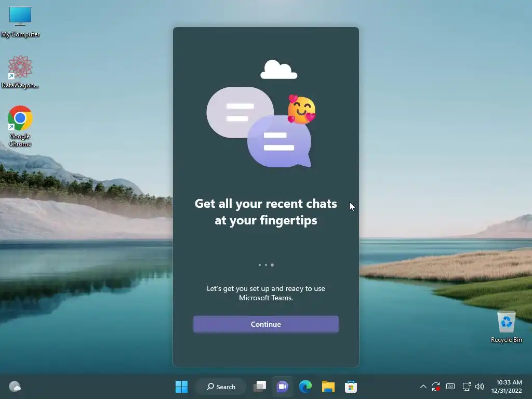Viewport: 532px width, 399px height.
Task: Select the first page indicator dot
Action: (x=260, y=265)
